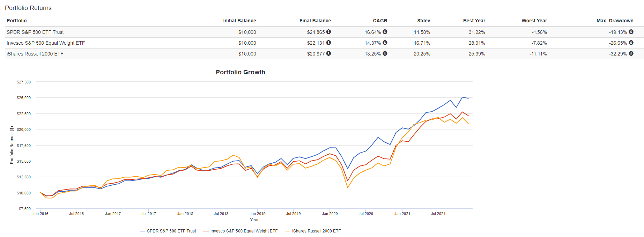Open info icon next to 13.25% CAGR
The image size is (644, 237).
pyautogui.click(x=385, y=53)
